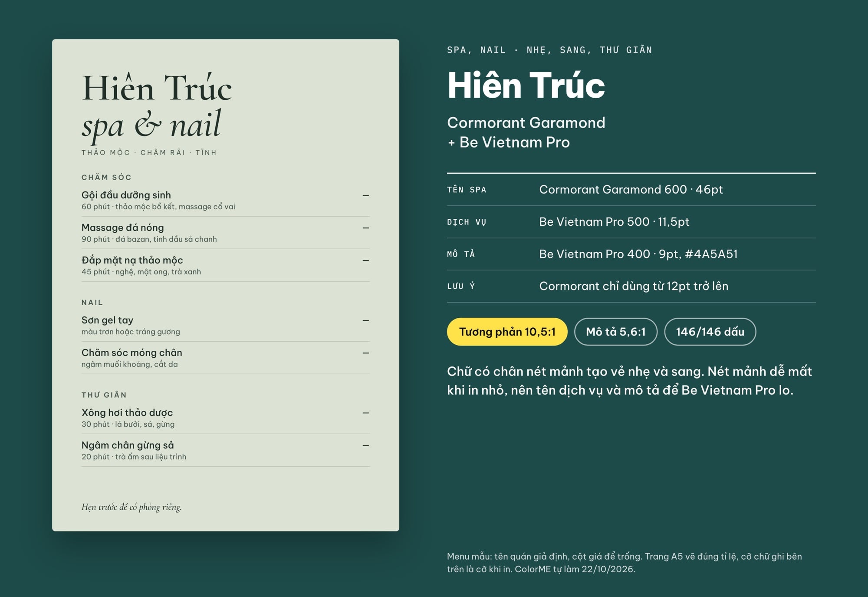Screen dimensions: 868x597
Task: Click the large white "Hiên Trúc" heading
Action: point(526,85)
